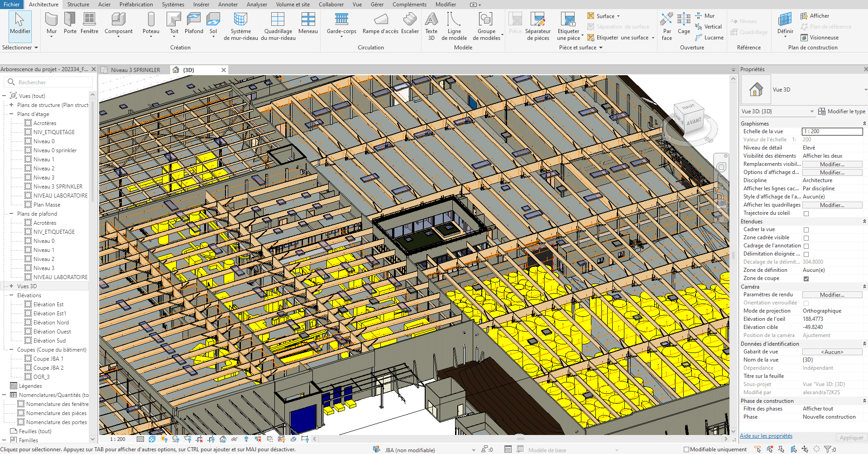Screen dimensions: 868x454
Task: Click the Appliquer button
Action: tap(852, 438)
